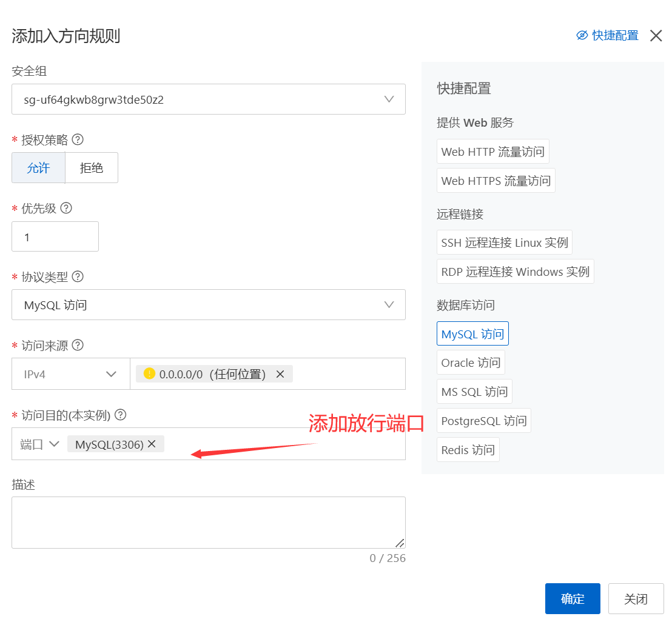Open the 协议类型 MySQL 访问 dropdown
Image resolution: width=672 pixels, height=622 pixels.
point(208,305)
